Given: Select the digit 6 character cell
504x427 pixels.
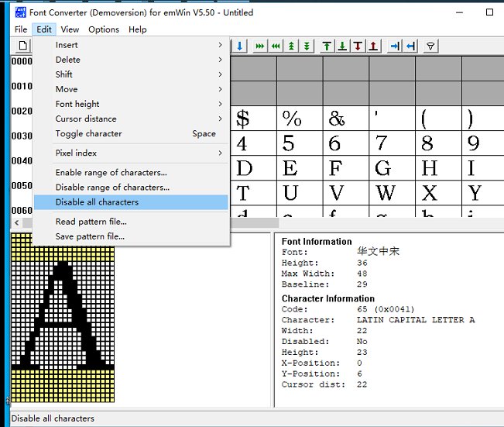Looking at the screenshot, I should point(346,143).
